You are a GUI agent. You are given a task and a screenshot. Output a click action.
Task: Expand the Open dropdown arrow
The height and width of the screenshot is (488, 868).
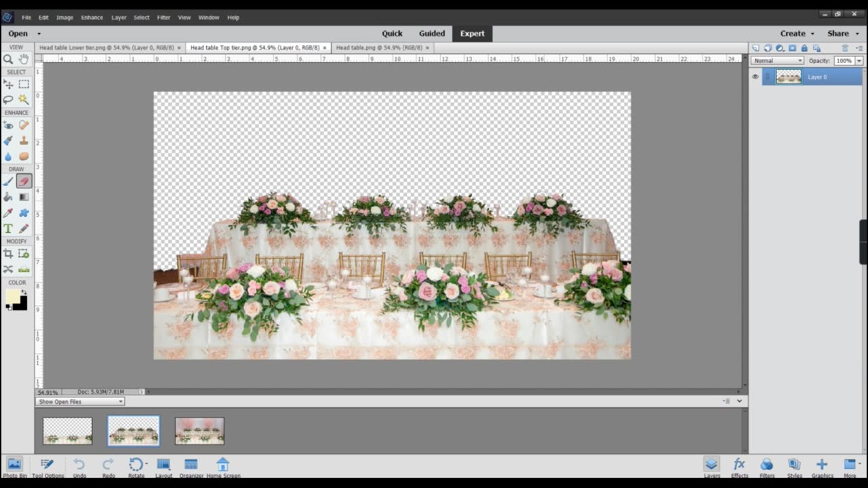[x=39, y=34]
